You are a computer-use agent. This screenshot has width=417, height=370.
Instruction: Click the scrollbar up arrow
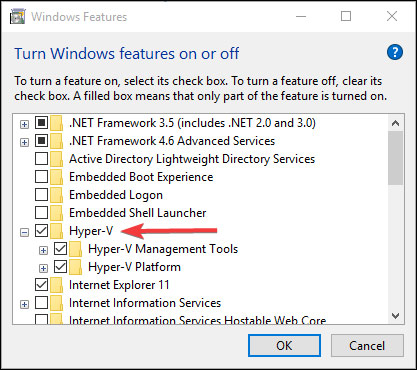(396, 123)
